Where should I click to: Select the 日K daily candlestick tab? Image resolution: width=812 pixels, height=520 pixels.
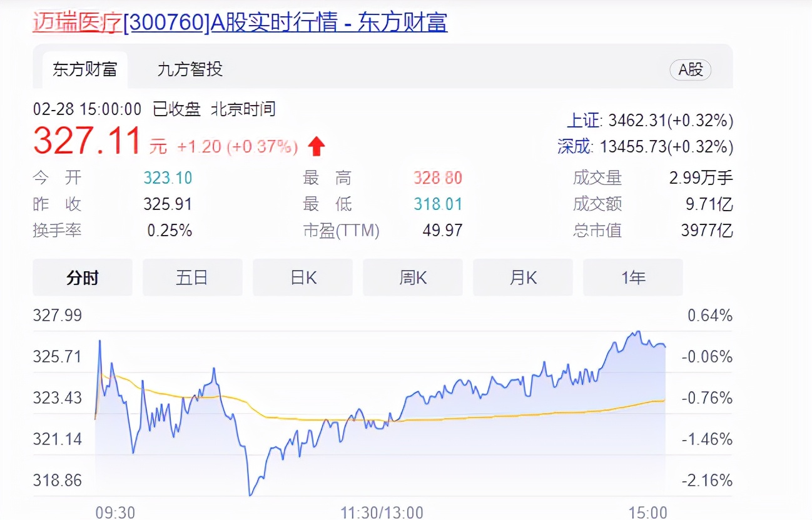tap(303, 277)
